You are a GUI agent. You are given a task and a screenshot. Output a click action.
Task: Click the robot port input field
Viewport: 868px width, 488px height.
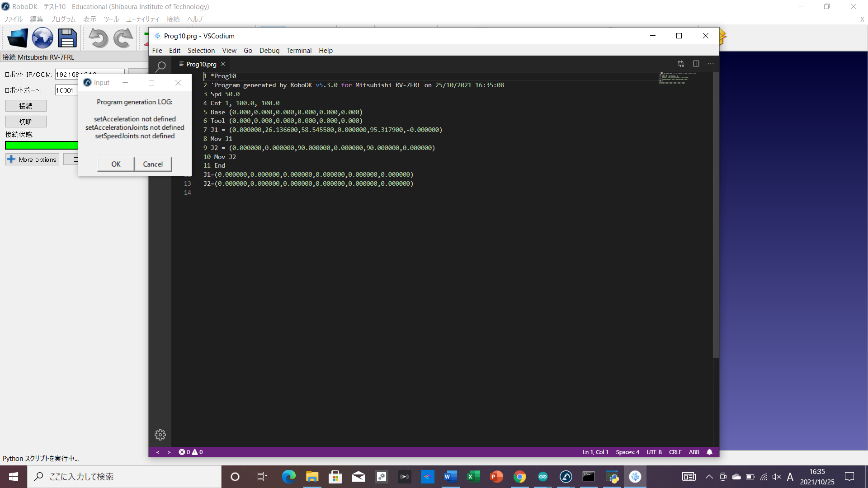[66, 90]
